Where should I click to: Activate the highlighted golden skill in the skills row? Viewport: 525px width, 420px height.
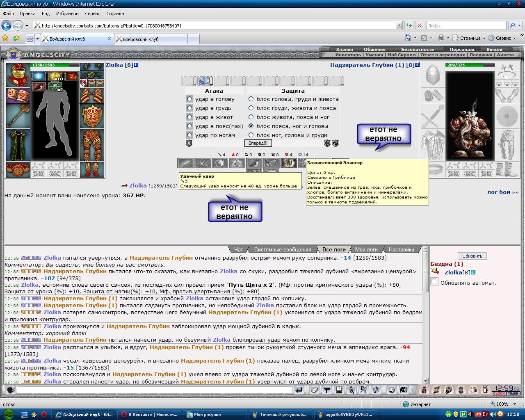(289, 163)
